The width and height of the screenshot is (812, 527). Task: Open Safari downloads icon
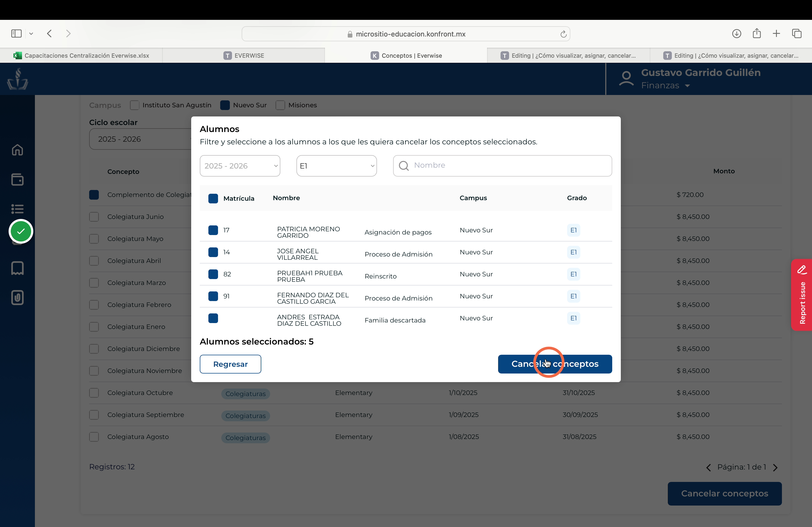pyautogui.click(x=737, y=33)
